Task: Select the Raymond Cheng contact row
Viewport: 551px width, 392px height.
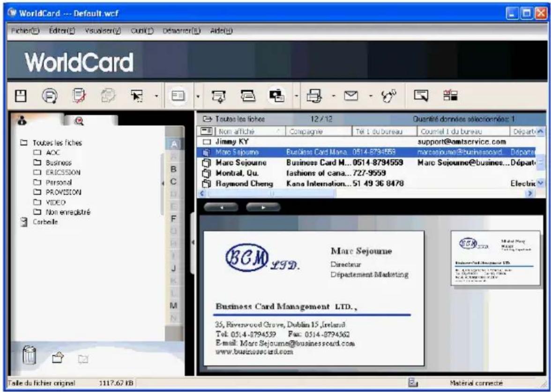Action: tap(367, 184)
